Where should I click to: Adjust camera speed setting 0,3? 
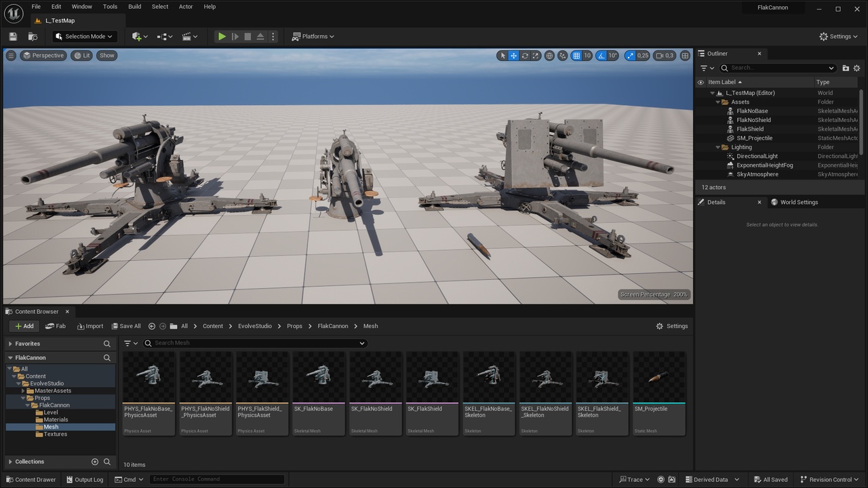(664, 56)
